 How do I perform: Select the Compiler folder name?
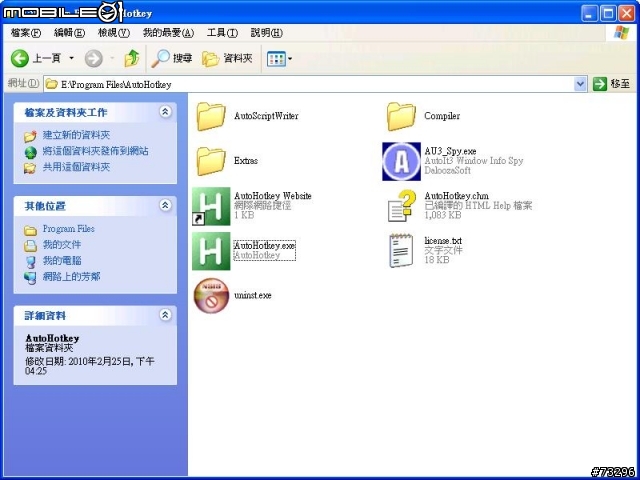click(442, 116)
